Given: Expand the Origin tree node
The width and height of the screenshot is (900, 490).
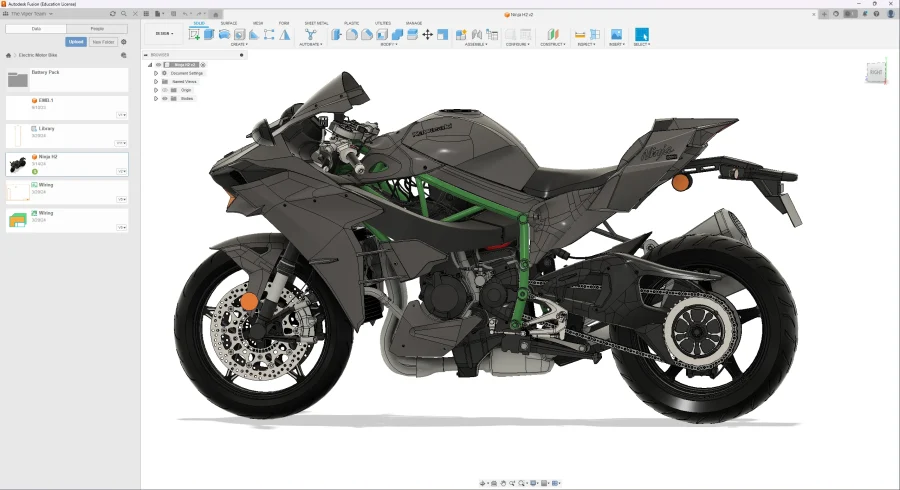Looking at the screenshot, I should click(156, 90).
